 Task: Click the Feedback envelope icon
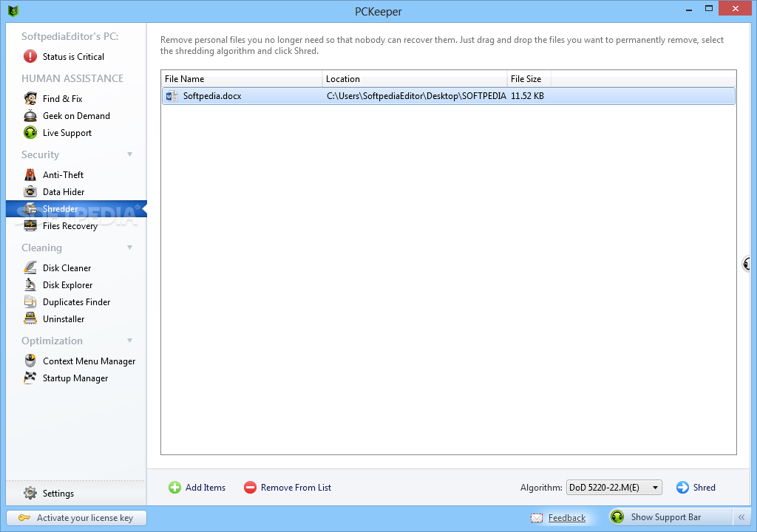pos(537,518)
